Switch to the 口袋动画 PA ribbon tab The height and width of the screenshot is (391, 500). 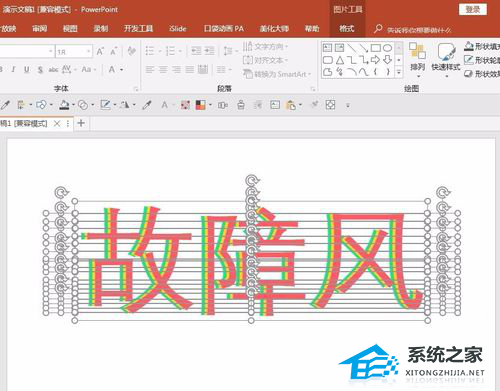click(224, 29)
